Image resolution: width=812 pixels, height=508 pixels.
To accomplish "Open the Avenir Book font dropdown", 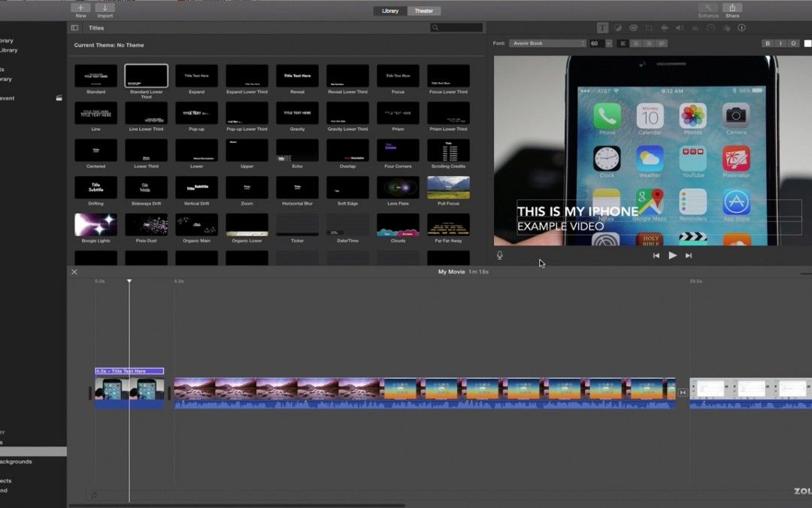I will coord(547,44).
